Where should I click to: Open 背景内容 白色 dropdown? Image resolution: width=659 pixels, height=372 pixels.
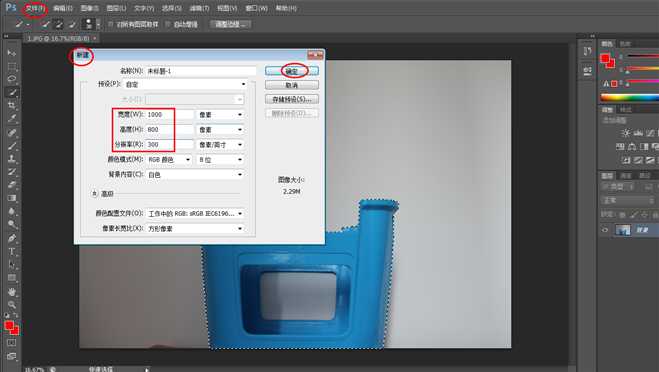tap(195, 174)
